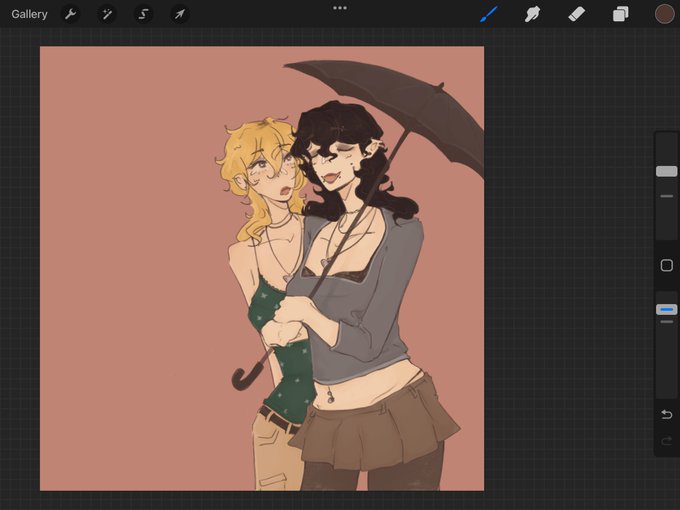The image size is (680, 510).
Task: Undo the last stroke
Action: pos(667,415)
